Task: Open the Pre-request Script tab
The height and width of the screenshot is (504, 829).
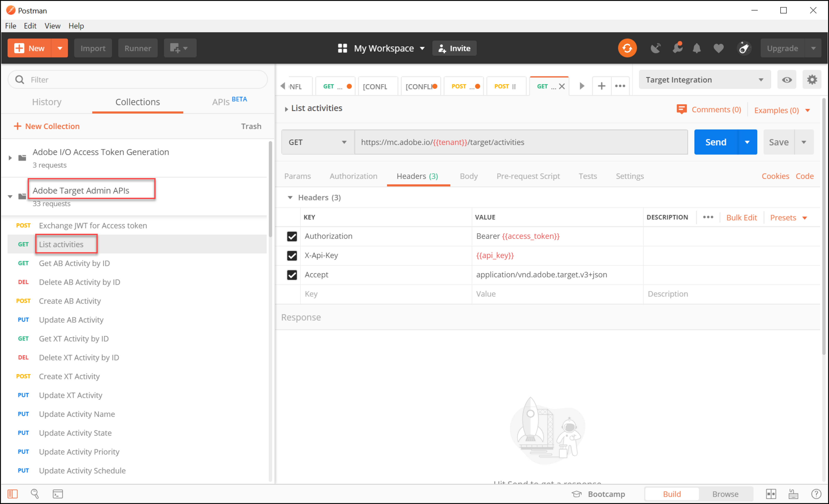Action: click(x=528, y=176)
